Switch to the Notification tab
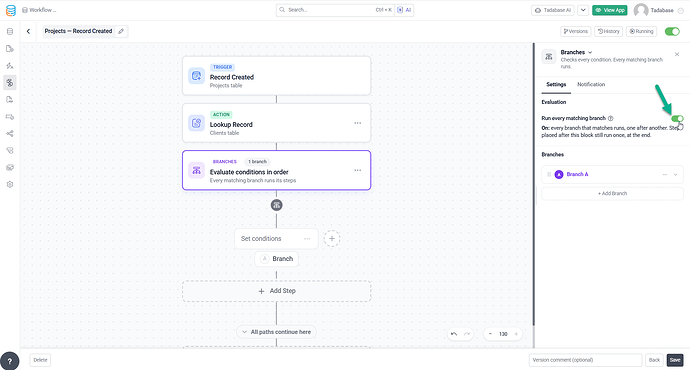Viewport: 690px width, 370px height. (591, 84)
